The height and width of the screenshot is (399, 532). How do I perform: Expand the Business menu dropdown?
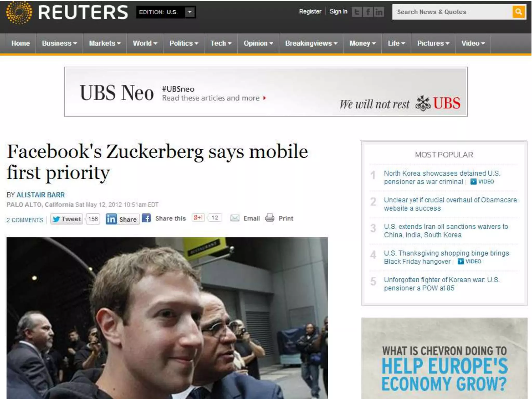tap(59, 43)
